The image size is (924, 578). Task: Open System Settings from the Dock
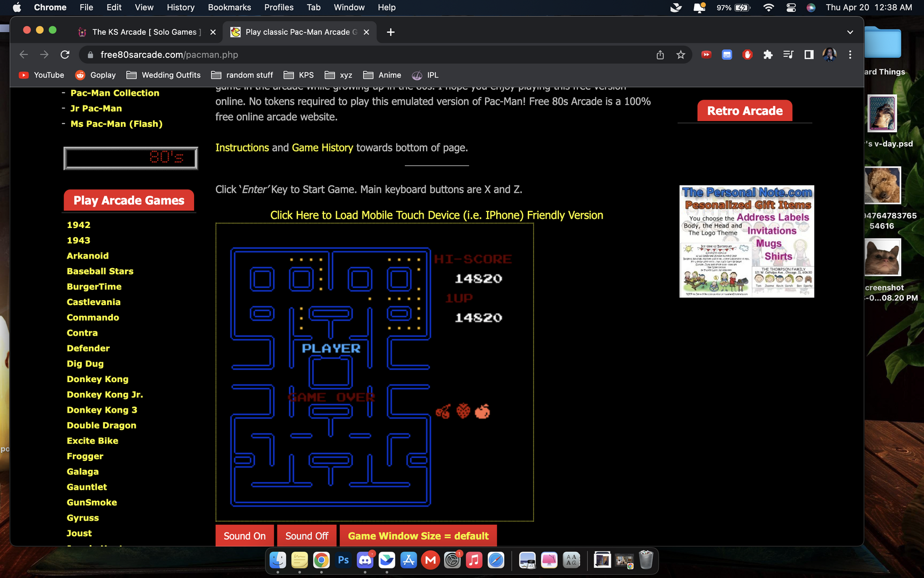[x=452, y=560]
